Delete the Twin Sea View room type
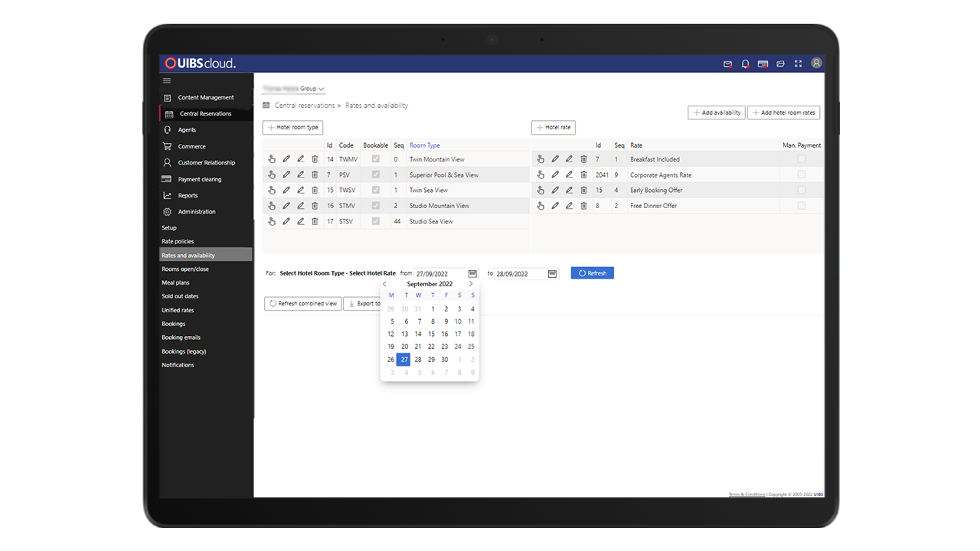The width and height of the screenshot is (980, 551). coord(315,190)
